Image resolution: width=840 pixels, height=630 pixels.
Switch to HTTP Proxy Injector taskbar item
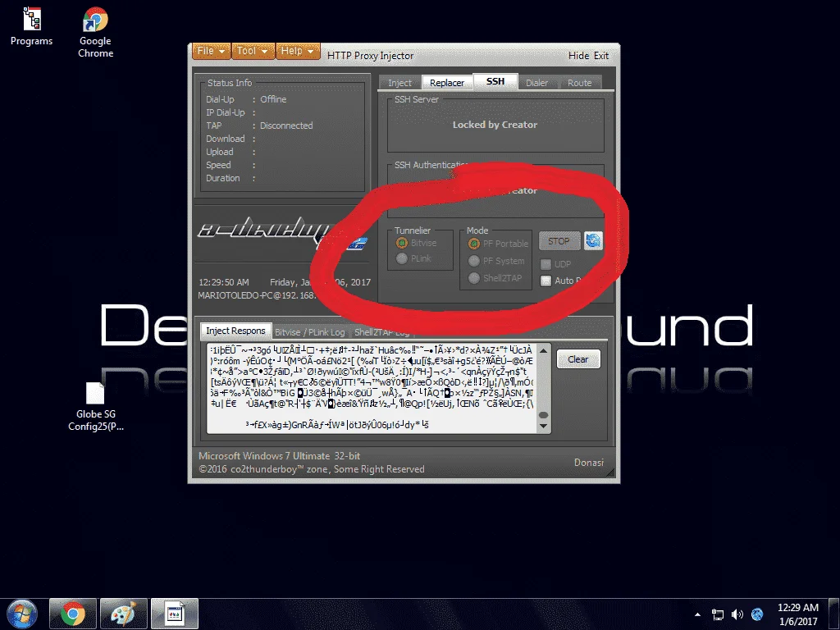[x=174, y=614]
